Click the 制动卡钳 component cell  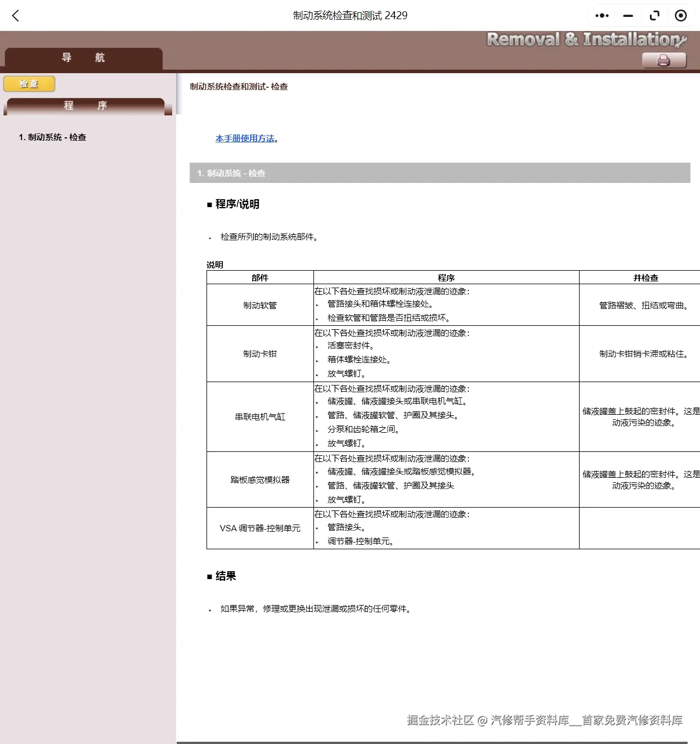(x=260, y=354)
